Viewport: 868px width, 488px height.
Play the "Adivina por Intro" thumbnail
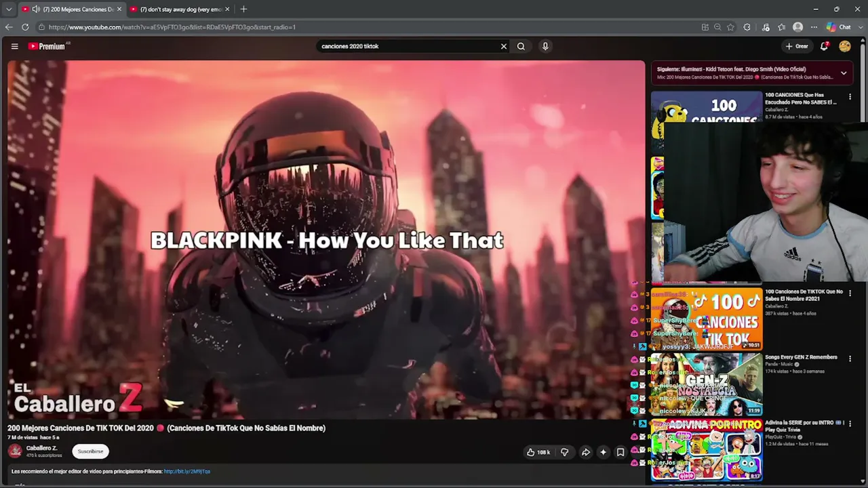[706, 449]
